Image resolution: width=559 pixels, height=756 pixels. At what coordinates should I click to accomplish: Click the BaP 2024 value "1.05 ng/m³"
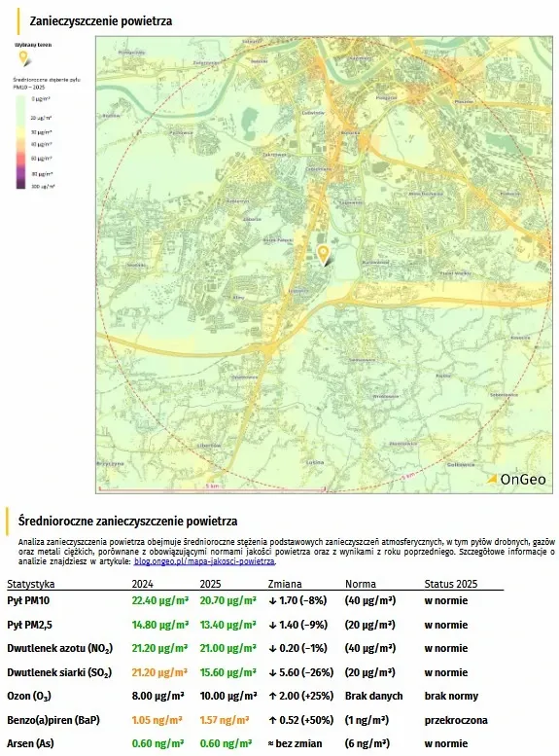(157, 720)
